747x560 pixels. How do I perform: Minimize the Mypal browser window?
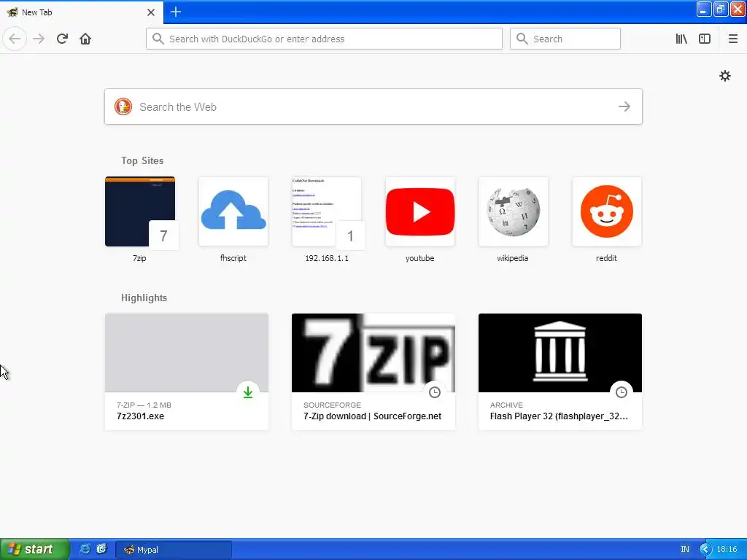[x=704, y=9]
